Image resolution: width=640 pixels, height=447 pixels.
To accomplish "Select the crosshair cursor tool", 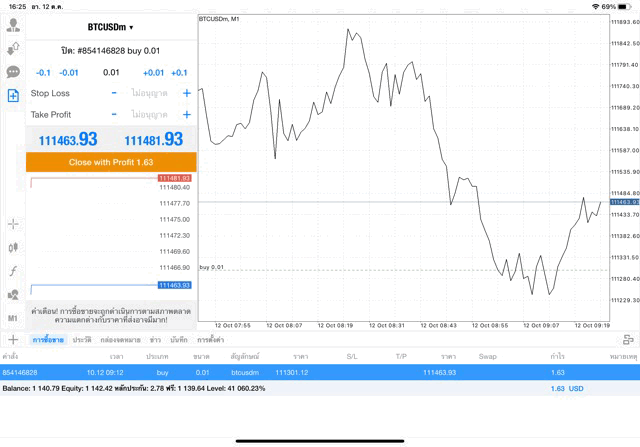I will point(13,224).
